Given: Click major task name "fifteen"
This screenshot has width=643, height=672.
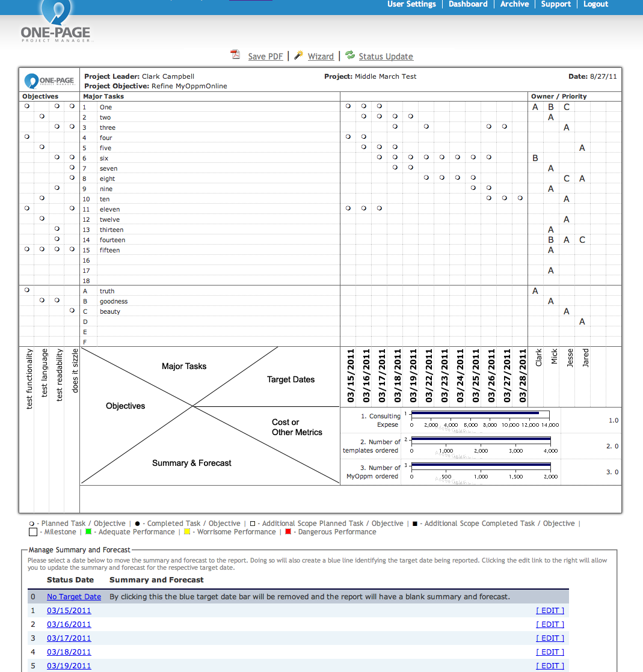Looking at the screenshot, I should coord(110,250).
